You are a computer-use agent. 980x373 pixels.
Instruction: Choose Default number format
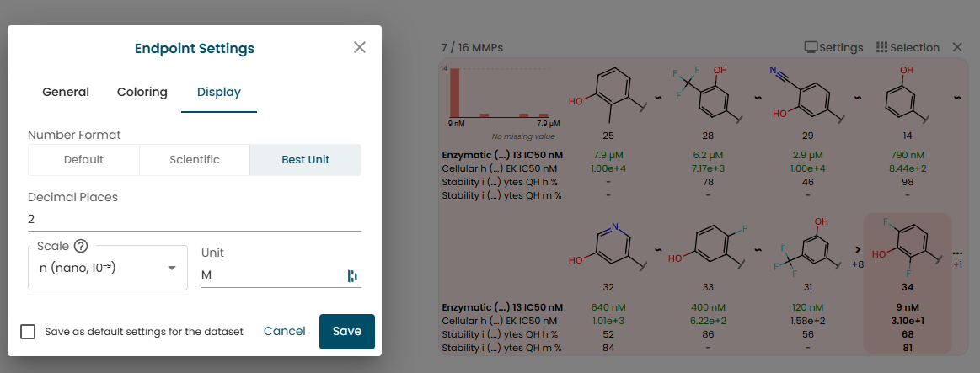point(83,159)
